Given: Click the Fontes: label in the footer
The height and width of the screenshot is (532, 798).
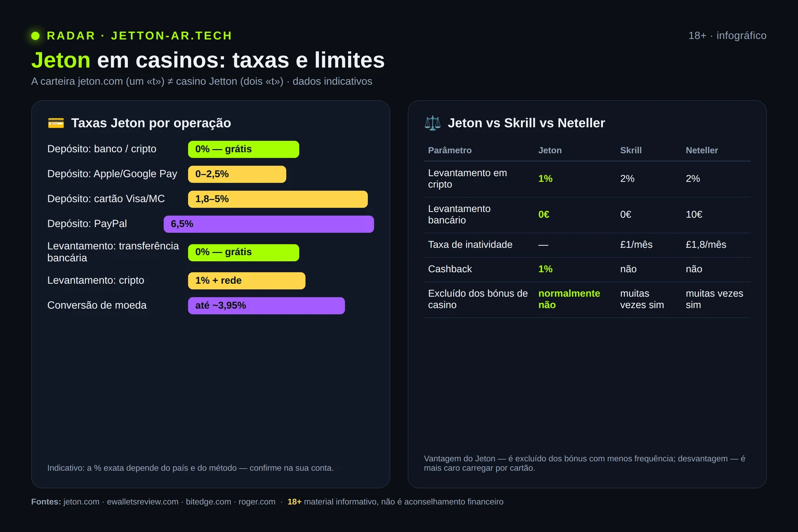Looking at the screenshot, I should tap(46, 502).
